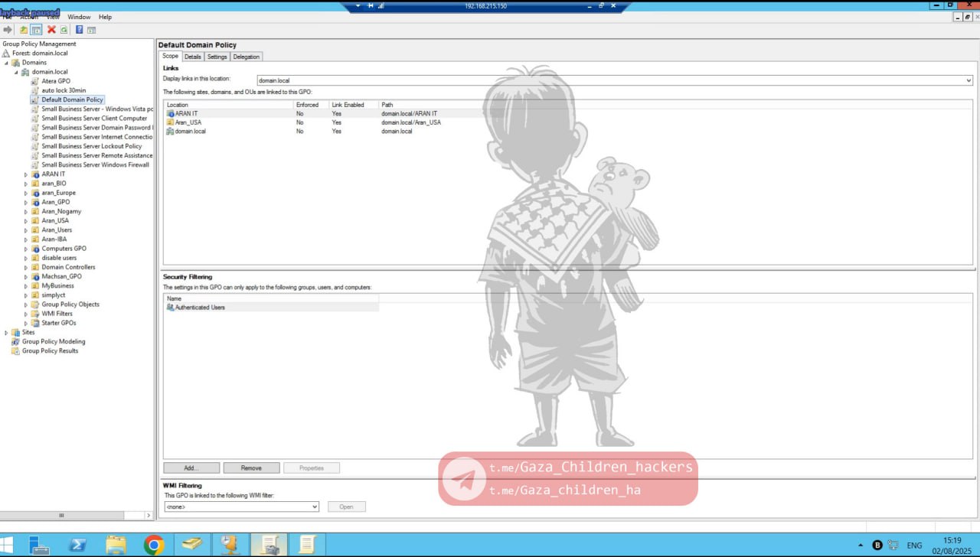Select the auto lock 30min GPO
The width and height of the screenshot is (980, 557).
pos(64,90)
